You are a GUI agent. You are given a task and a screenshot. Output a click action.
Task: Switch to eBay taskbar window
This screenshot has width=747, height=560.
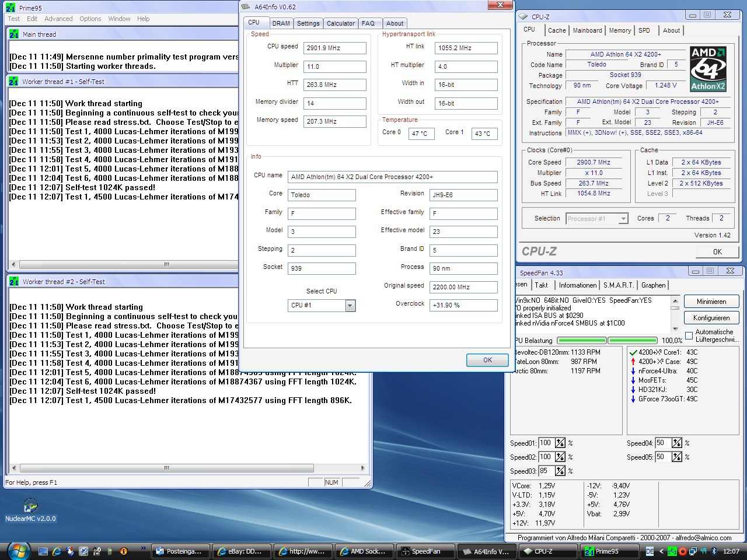click(242, 551)
